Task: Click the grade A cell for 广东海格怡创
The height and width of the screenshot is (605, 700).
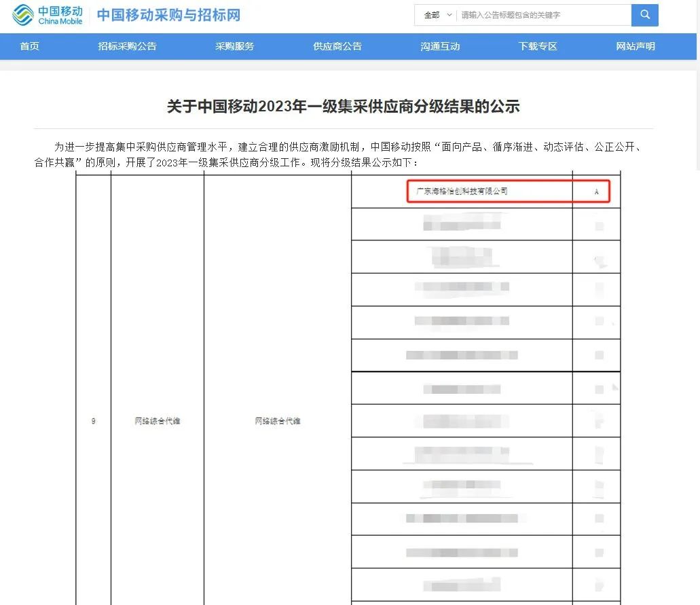Action: click(596, 191)
